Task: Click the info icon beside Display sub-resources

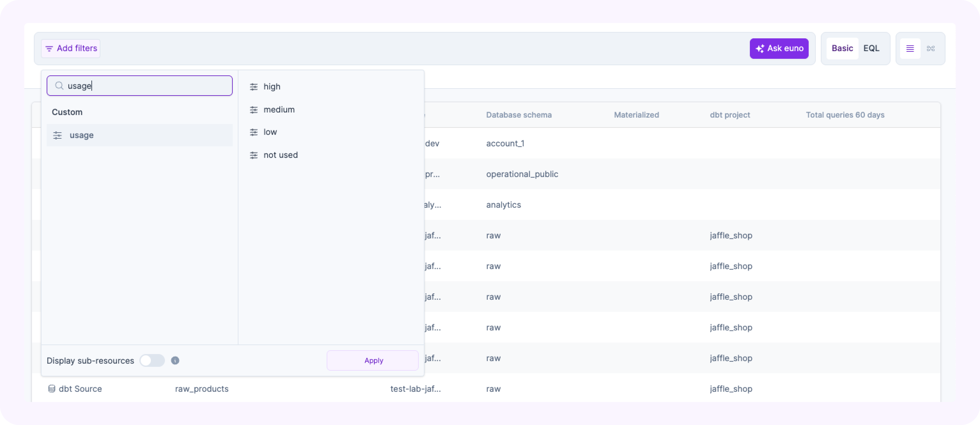Action: (175, 360)
